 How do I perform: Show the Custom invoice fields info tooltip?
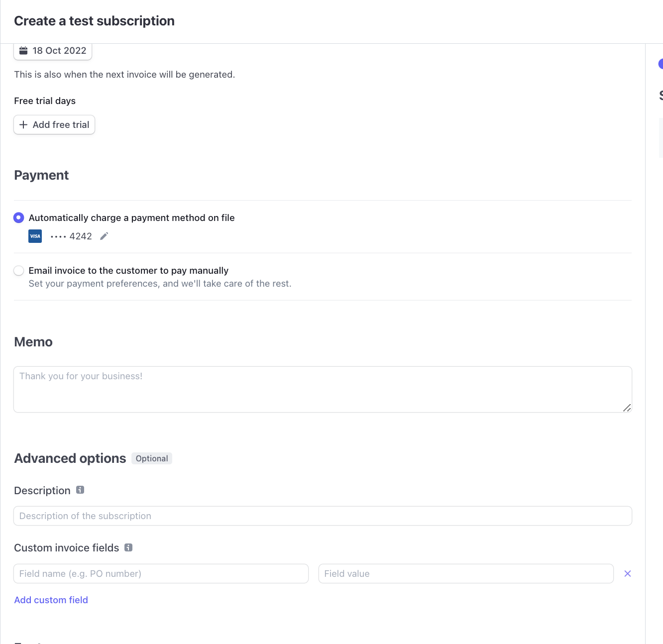click(x=128, y=547)
